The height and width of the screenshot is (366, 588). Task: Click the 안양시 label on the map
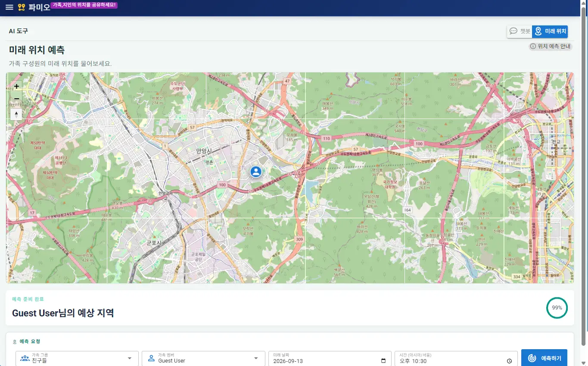click(204, 151)
